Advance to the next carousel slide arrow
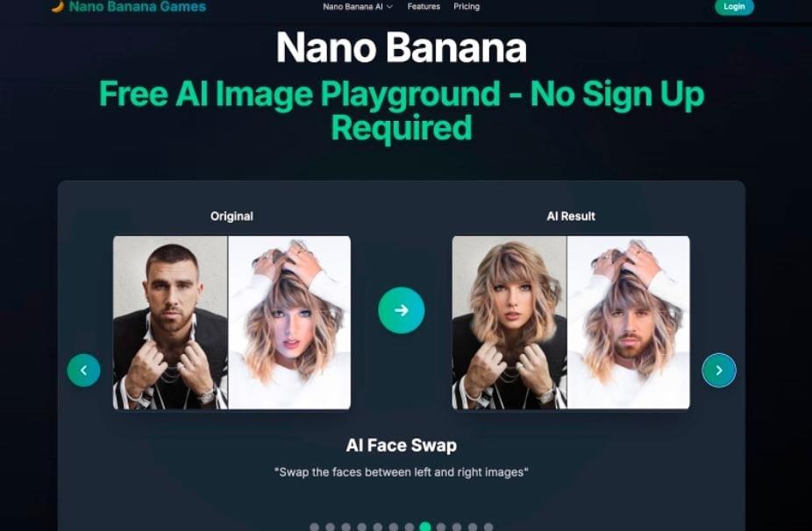 [719, 370]
